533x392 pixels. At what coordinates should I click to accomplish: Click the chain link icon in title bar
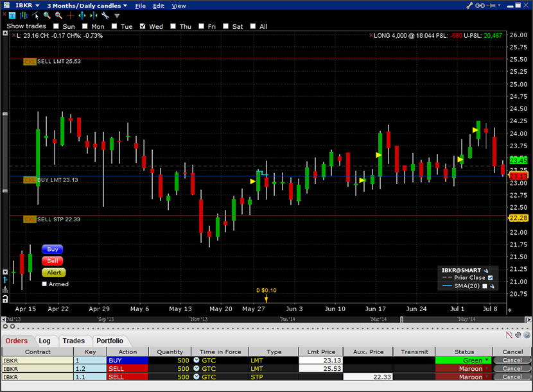(480, 5)
